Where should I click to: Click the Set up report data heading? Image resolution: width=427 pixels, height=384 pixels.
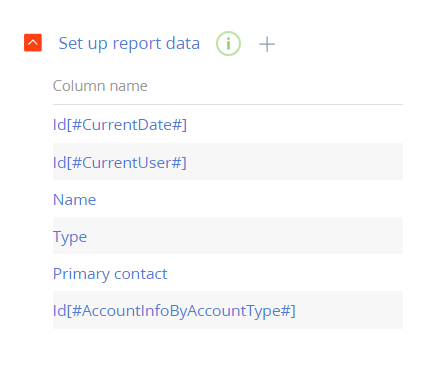[x=129, y=43]
